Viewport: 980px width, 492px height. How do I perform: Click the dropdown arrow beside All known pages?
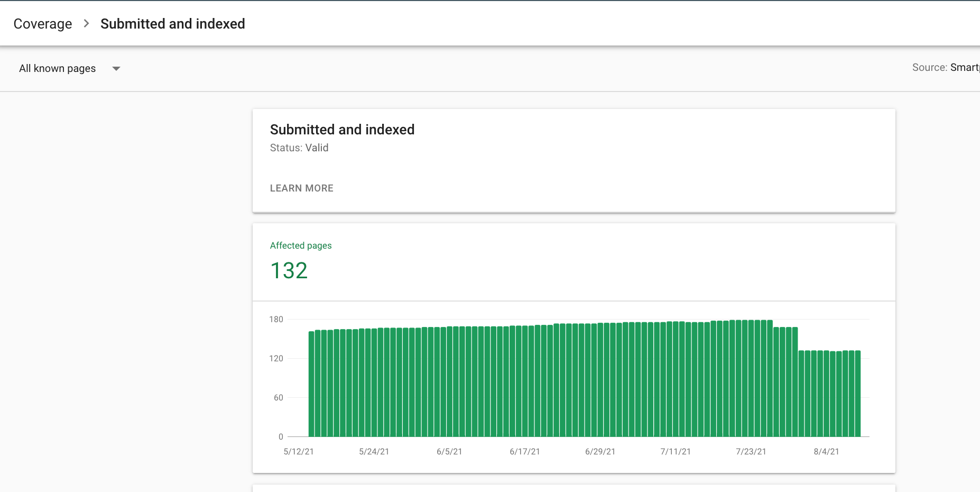[116, 68]
